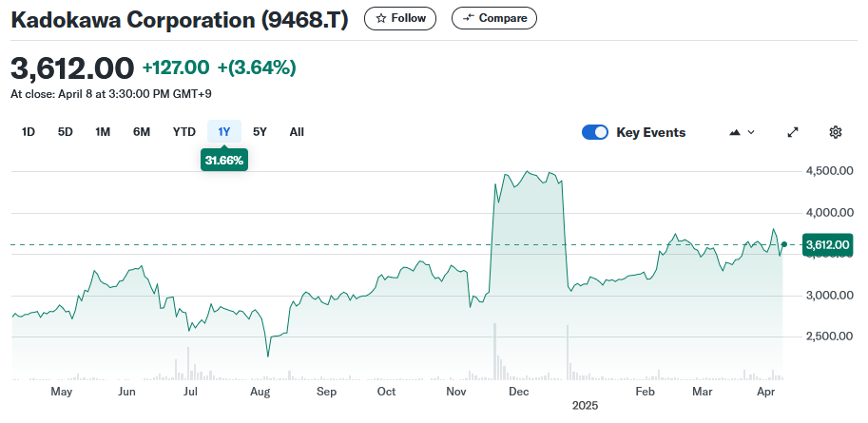Viewport: 868px width, 423px height.
Task: Click the Follow star button
Action: click(x=400, y=18)
